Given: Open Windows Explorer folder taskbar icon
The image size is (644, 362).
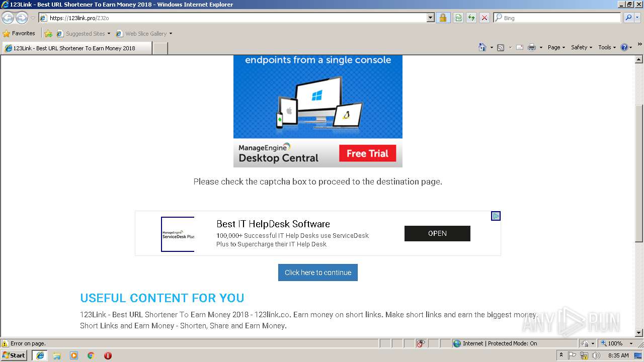Looking at the screenshot, I should point(57,355).
